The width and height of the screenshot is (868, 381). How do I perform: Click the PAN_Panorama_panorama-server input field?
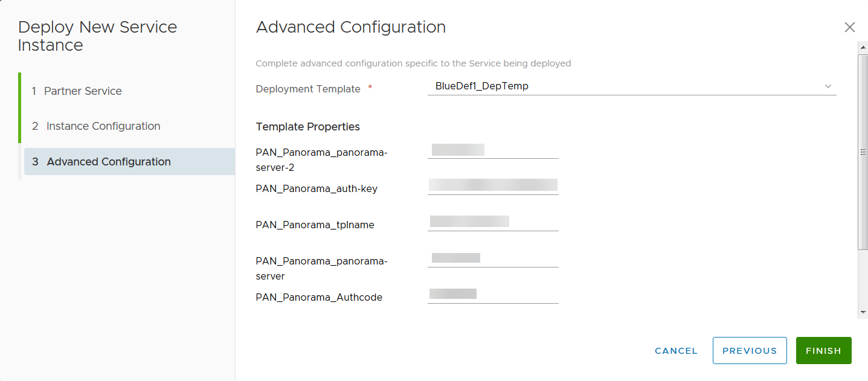(x=493, y=258)
